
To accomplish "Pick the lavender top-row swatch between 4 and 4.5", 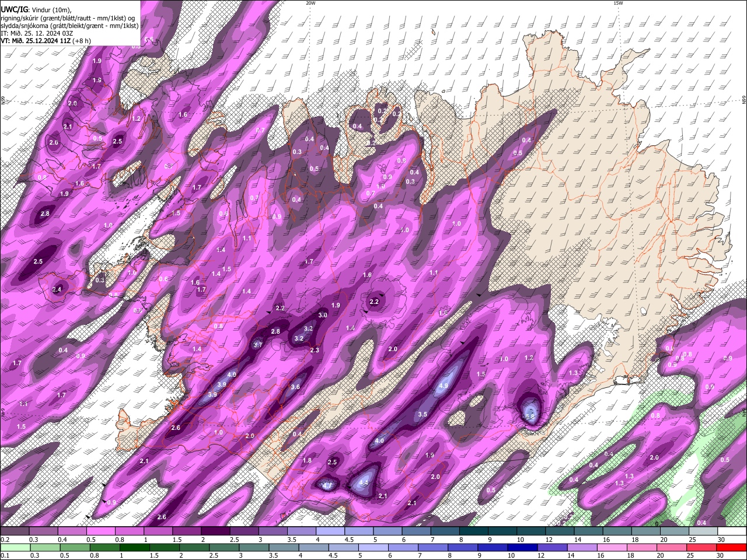I will 330,531.
